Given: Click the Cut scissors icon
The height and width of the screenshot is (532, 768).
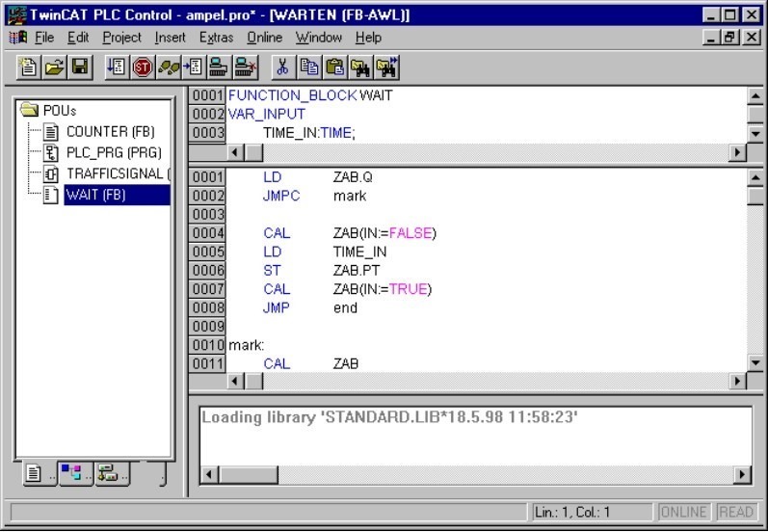Looking at the screenshot, I should 283,66.
